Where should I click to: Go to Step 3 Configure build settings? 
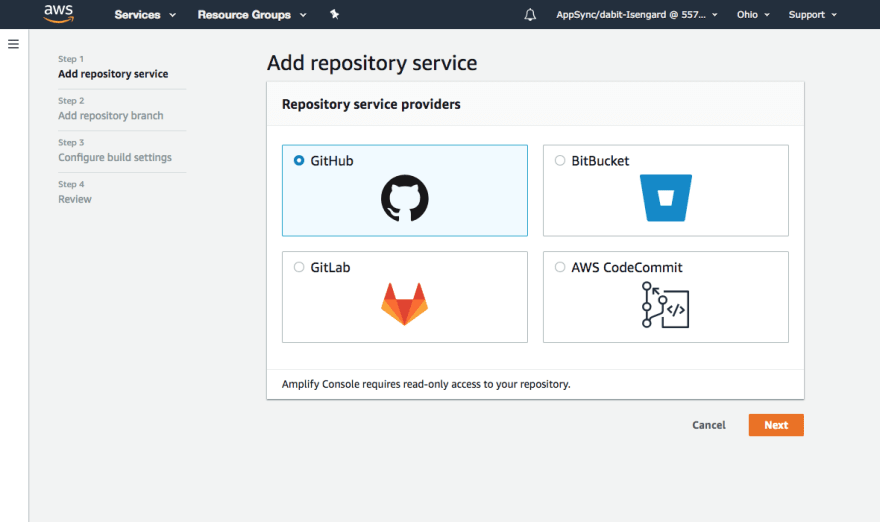tap(114, 150)
